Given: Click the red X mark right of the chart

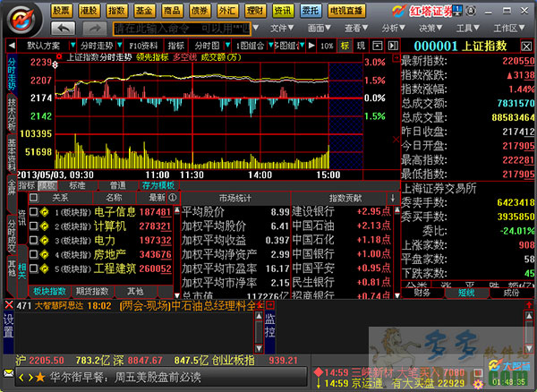Looking at the screenshot, I should (396, 140).
